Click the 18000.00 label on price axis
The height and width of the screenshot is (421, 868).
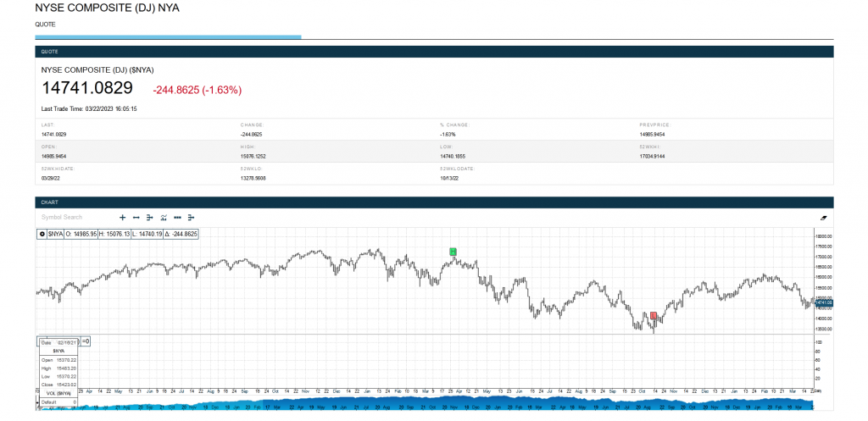[824, 236]
